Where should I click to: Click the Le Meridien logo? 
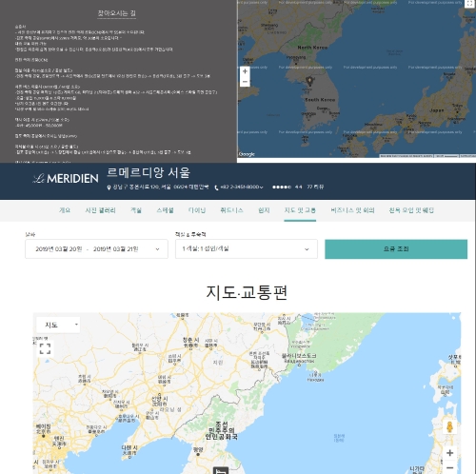coord(66,179)
